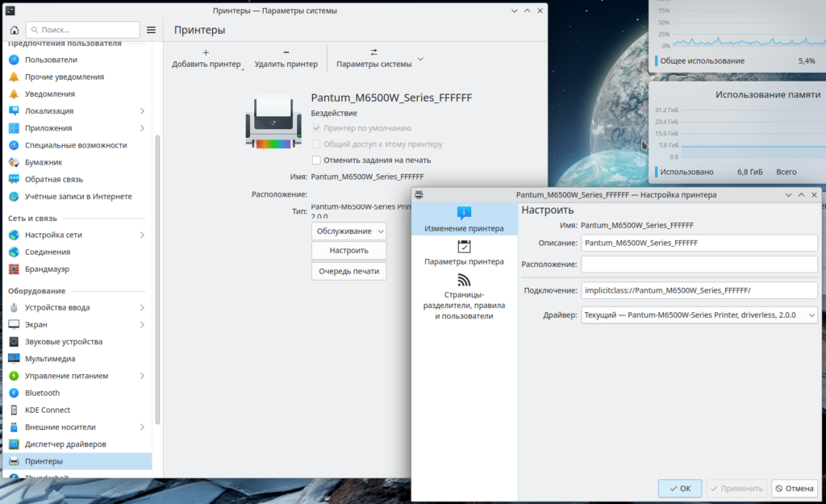
Task: Click the home icon in settings sidebar
Action: (14, 30)
